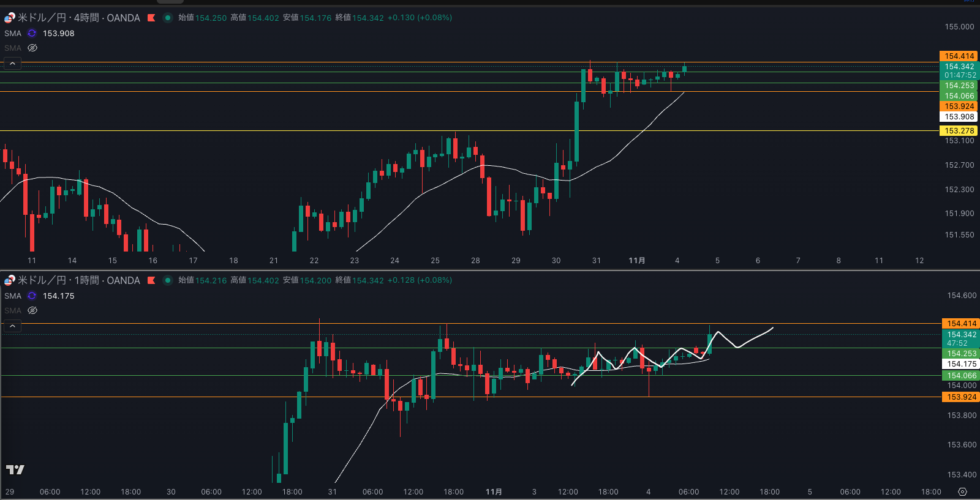
Task: Click the red flag icon in the 1-hour chart header
Action: [x=151, y=280]
